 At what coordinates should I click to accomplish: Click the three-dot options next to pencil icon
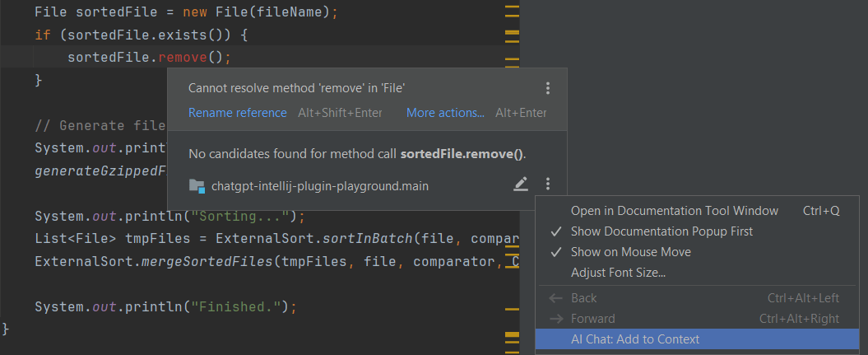click(547, 185)
